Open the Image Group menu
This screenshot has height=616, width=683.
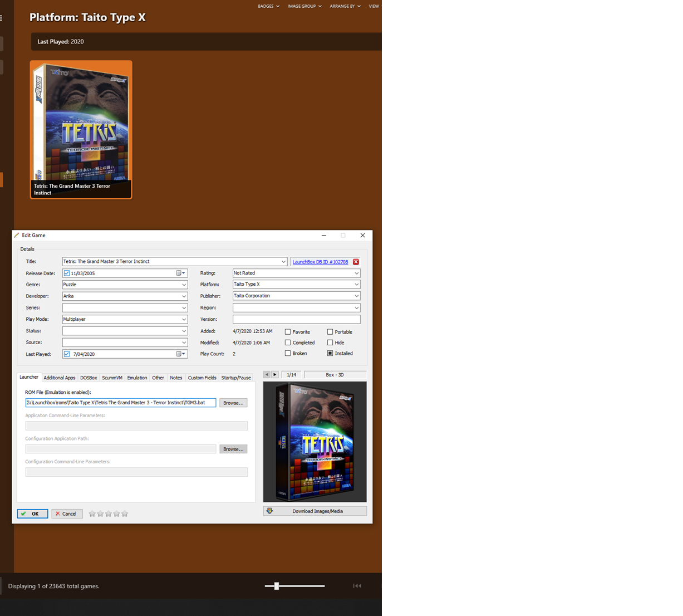click(x=304, y=6)
